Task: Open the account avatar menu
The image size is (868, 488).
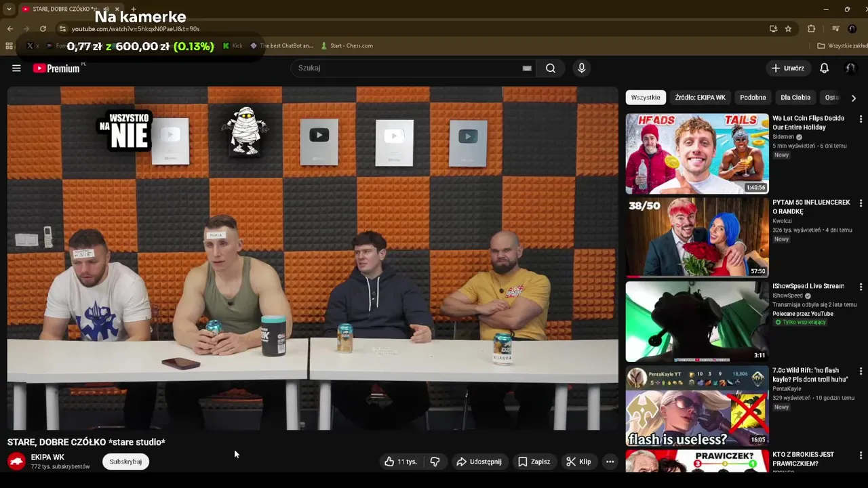Action: 850,68
